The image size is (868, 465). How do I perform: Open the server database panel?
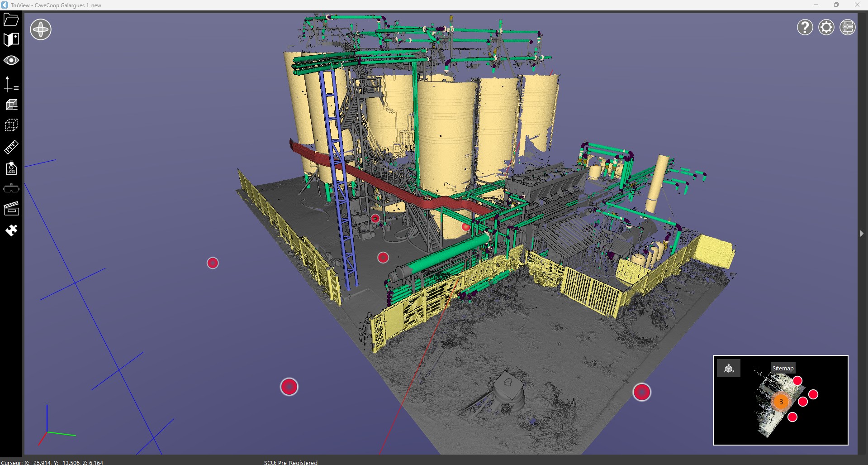(x=848, y=27)
